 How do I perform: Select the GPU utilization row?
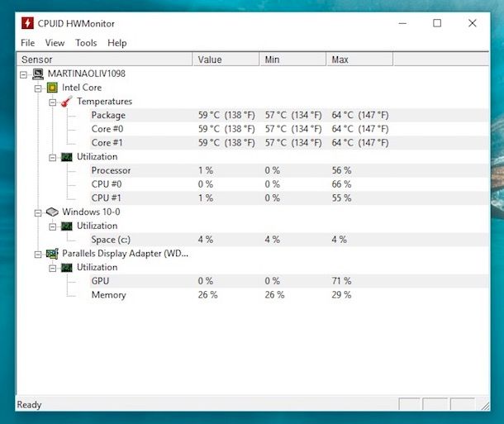click(x=289, y=281)
